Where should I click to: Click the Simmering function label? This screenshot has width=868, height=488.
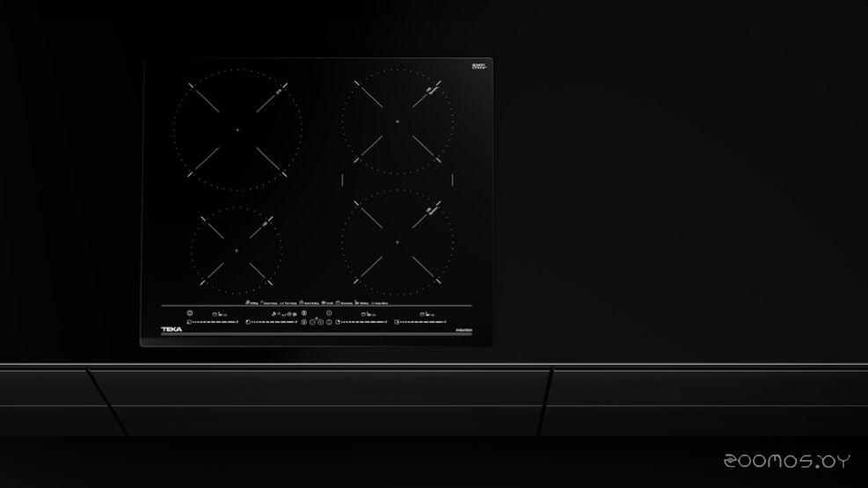coord(345,303)
